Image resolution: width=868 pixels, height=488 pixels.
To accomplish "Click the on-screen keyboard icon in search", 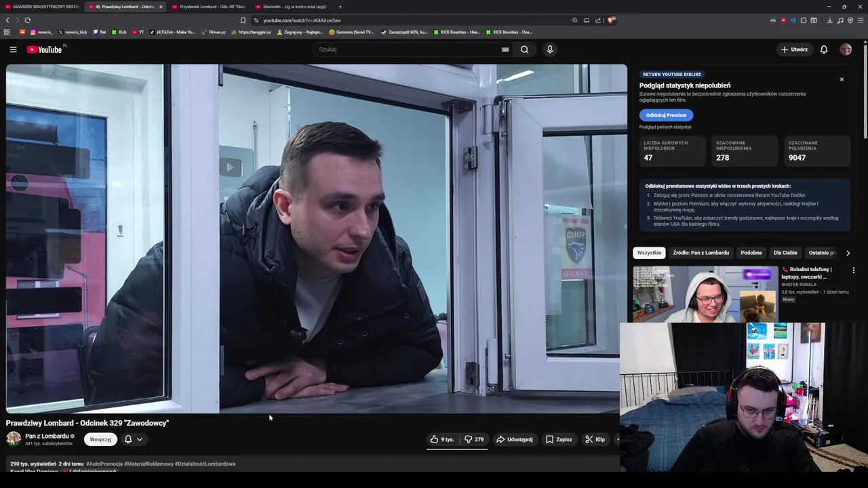I will pyautogui.click(x=505, y=49).
